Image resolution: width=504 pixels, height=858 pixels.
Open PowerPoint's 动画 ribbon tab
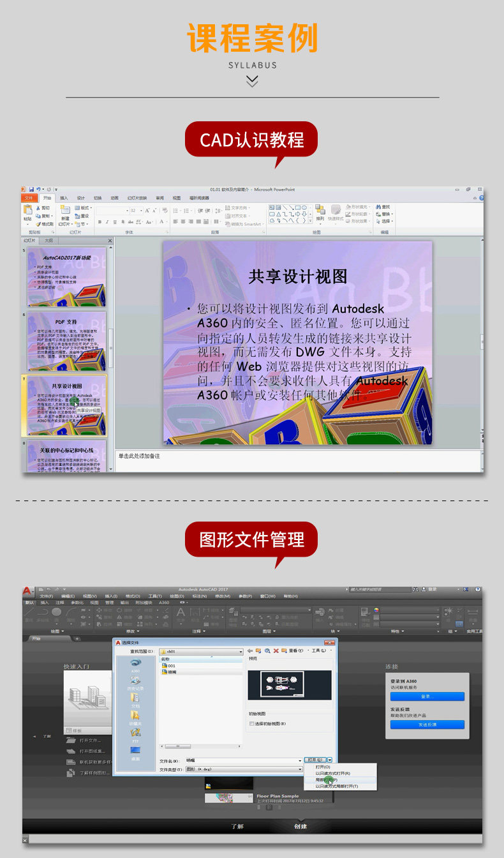[x=114, y=198]
